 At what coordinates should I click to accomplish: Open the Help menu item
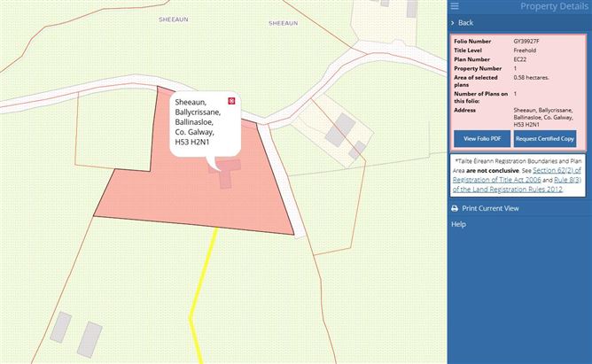click(x=458, y=224)
